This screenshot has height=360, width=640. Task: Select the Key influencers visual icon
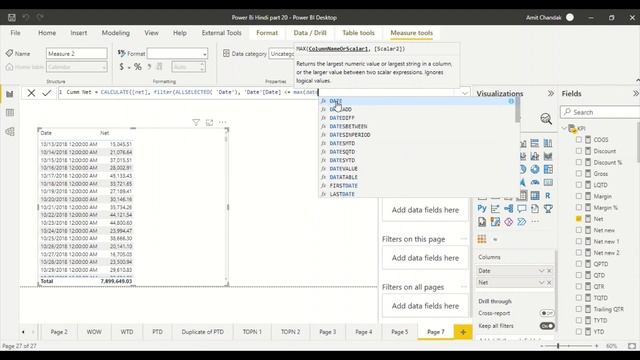tap(495, 209)
